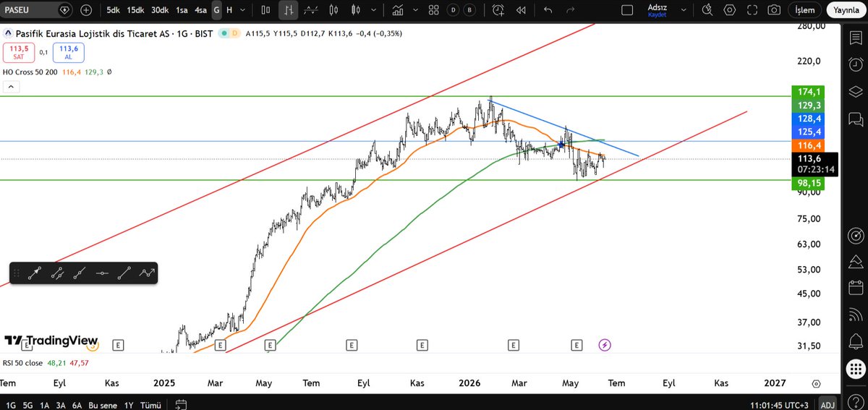Toggle the D circle button in the toolbar
This screenshot has height=410, width=868.
tap(453, 10)
